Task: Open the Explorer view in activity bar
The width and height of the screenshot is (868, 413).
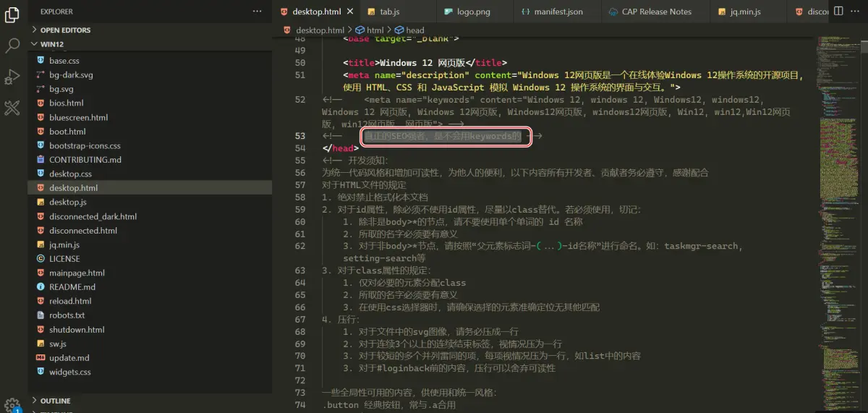Action: tap(12, 14)
